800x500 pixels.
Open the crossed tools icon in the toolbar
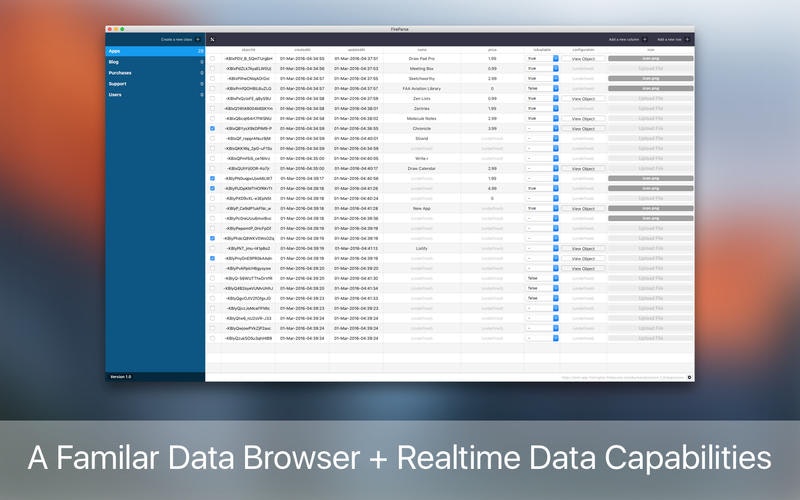coord(212,39)
